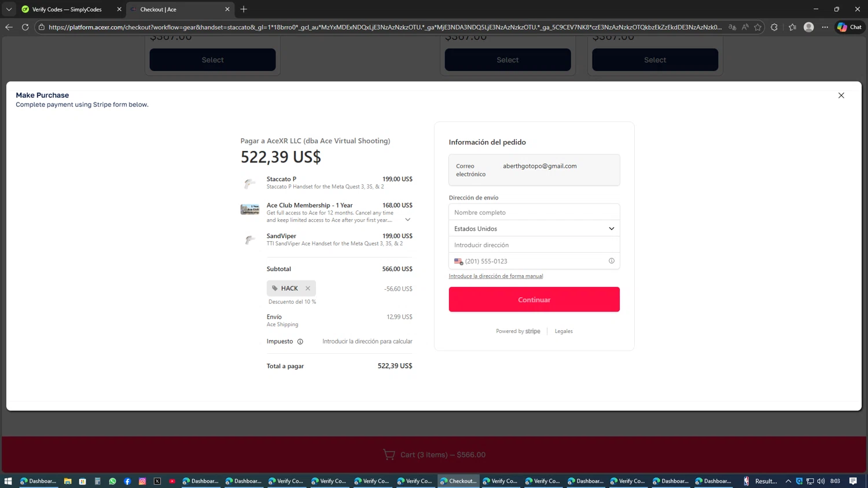Click the taskbar clock showing 8:03
The height and width of the screenshot is (488, 868).
[835, 481]
